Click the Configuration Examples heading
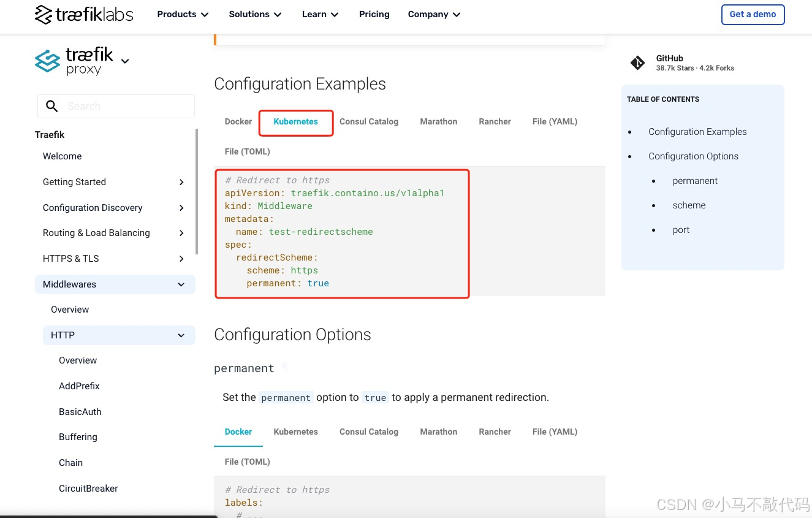This screenshot has height=518, width=812. tap(300, 84)
